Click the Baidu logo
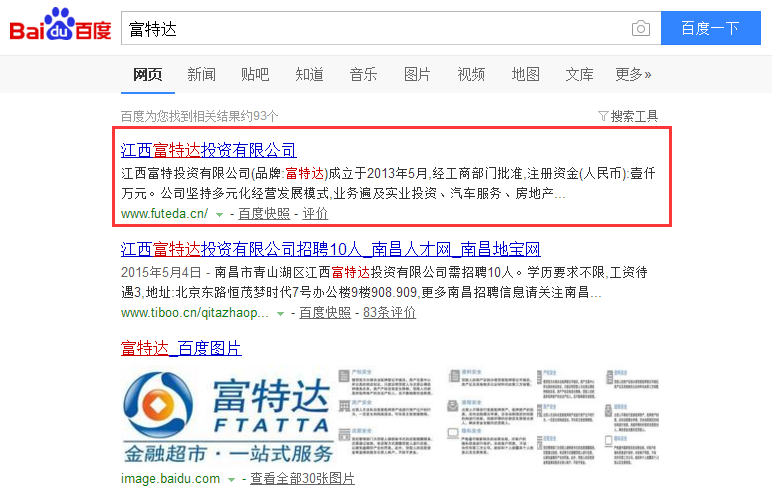Image resolution: width=772 pixels, height=498 pixels. click(x=60, y=28)
